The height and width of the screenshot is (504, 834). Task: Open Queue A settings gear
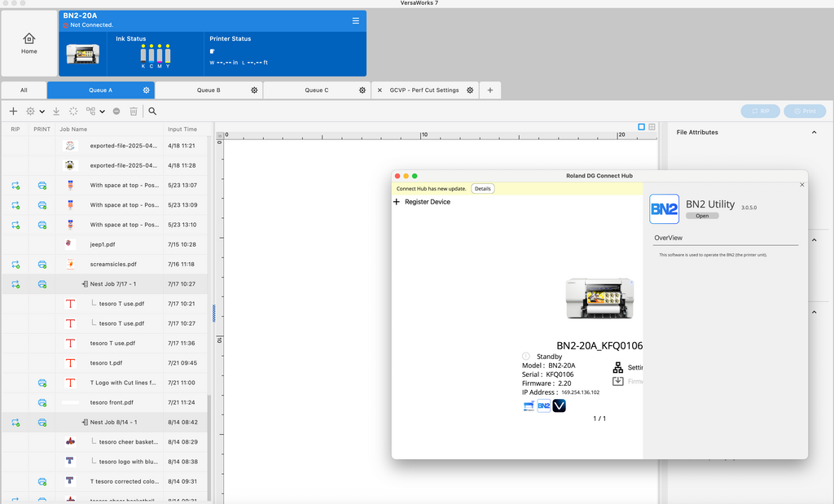click(x=147, y=90)
